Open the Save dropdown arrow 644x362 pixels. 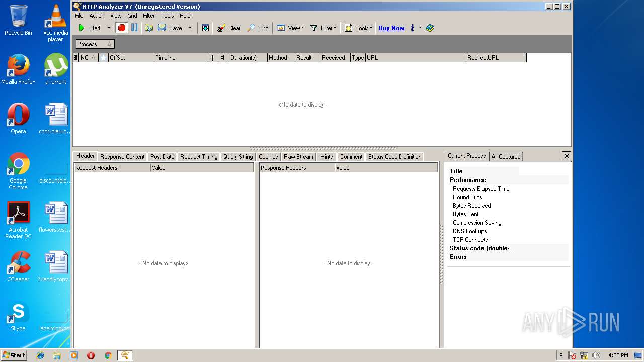point(190,28)
